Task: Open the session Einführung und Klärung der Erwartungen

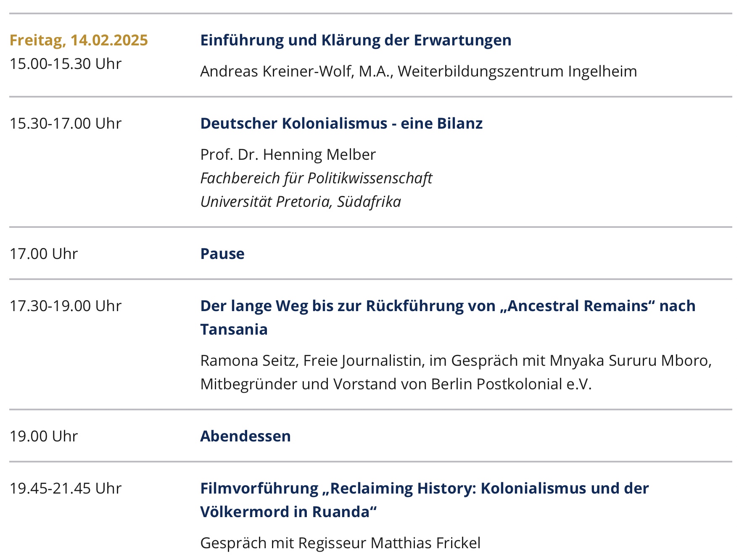Action: point(356,40)
